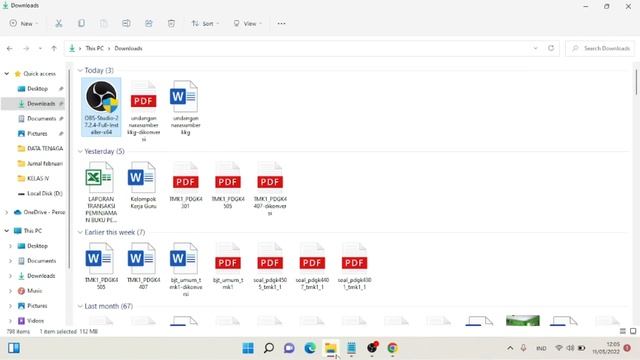
Task: Go up one folder level arrow
Action: [x=54, y=49]
